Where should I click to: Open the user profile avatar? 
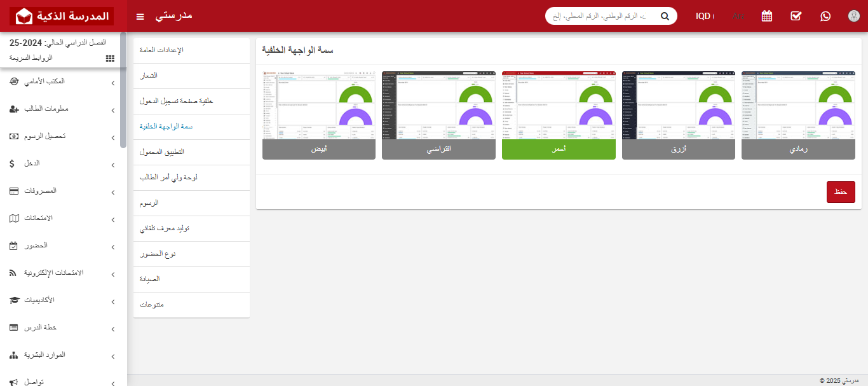point(854,16)
